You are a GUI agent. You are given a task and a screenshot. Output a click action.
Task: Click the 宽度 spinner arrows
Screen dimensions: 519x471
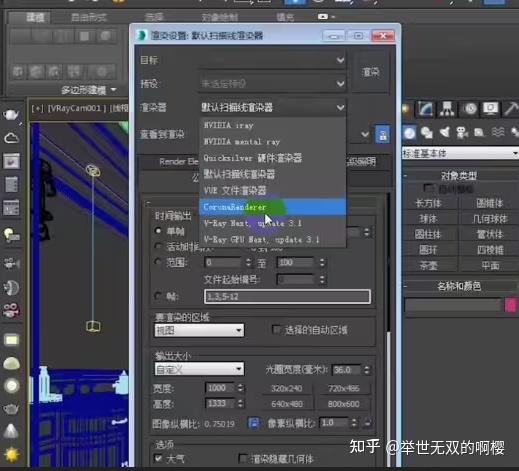tap(241, 388)
